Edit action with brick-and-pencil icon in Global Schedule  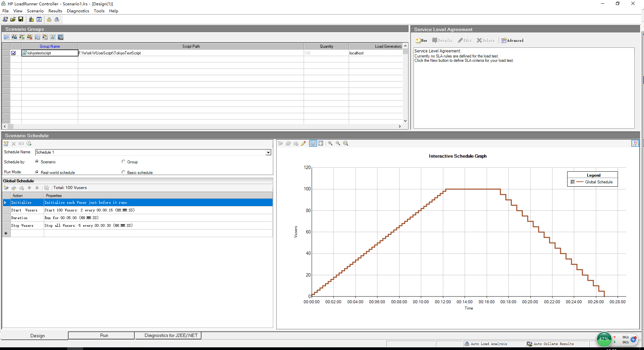14,188
